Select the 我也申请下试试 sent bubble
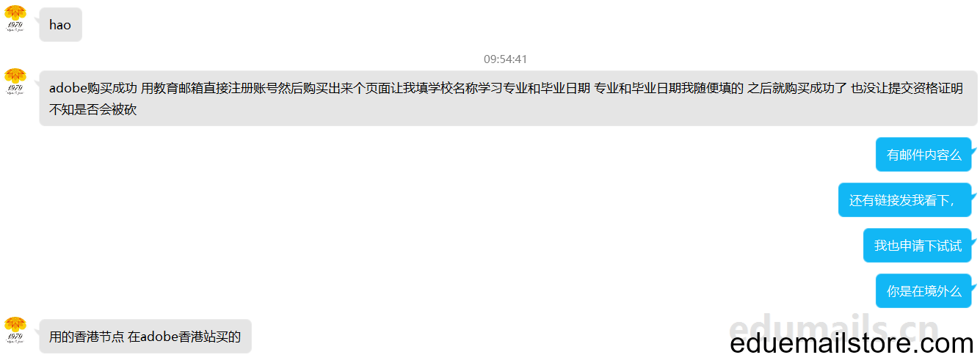 click(x=918, y=246)
